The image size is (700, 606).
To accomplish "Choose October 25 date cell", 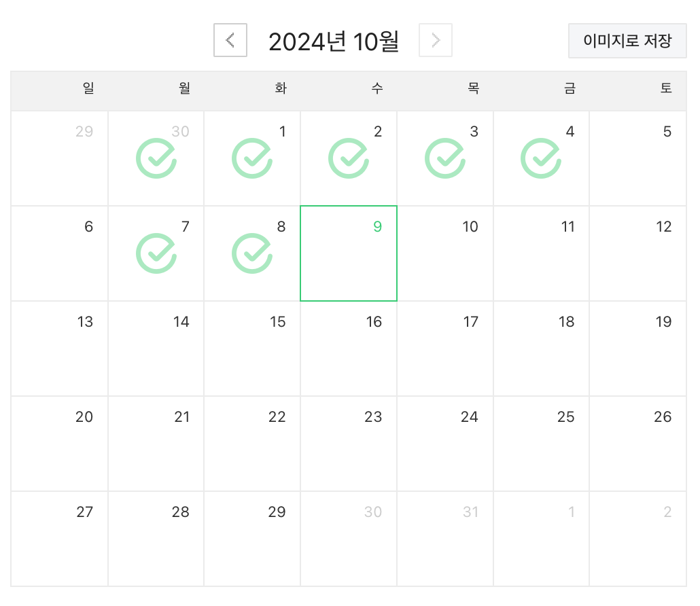I will 541,444.
